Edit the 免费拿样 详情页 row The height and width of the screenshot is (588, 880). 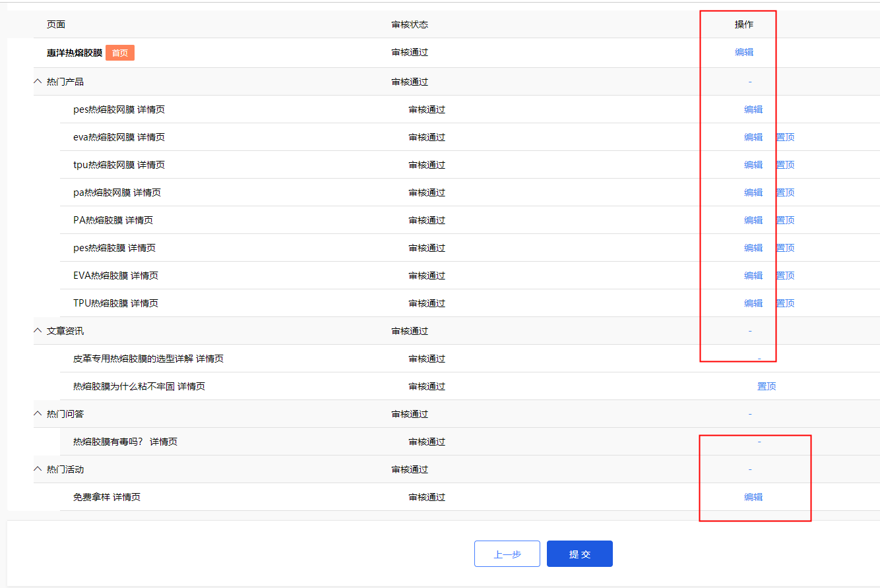(x=753, y=497)
